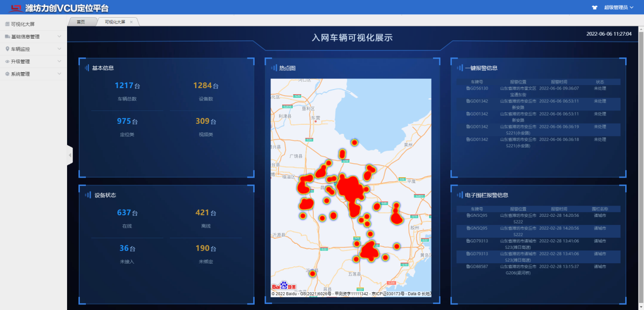Select the alarm row timed 06:36:19
This screenshot has height=310, width=644.
tap(538, 129)
